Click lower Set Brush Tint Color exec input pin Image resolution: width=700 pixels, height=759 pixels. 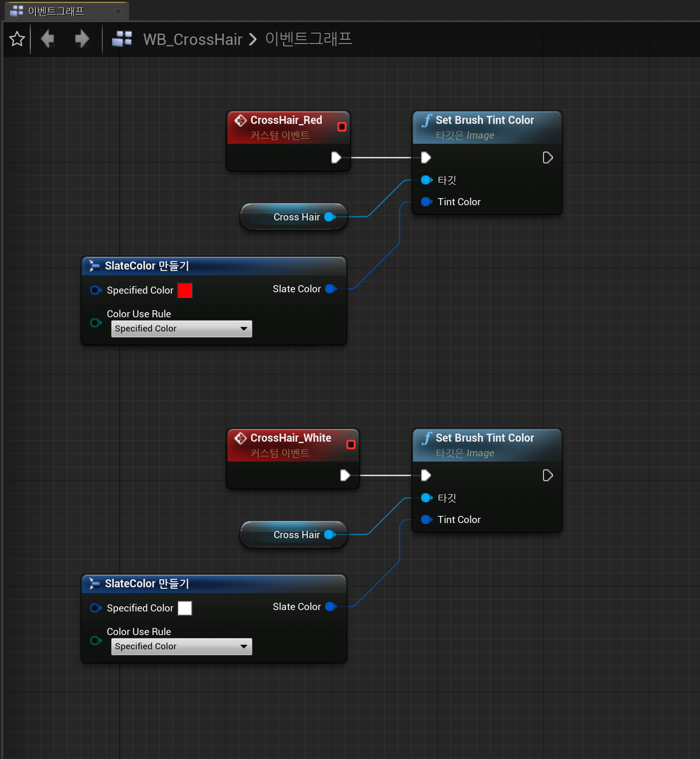(x=426, y=475)
